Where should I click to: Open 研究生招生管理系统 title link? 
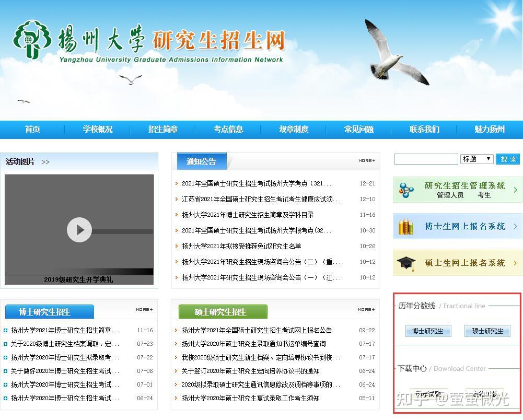click(464, 185)
